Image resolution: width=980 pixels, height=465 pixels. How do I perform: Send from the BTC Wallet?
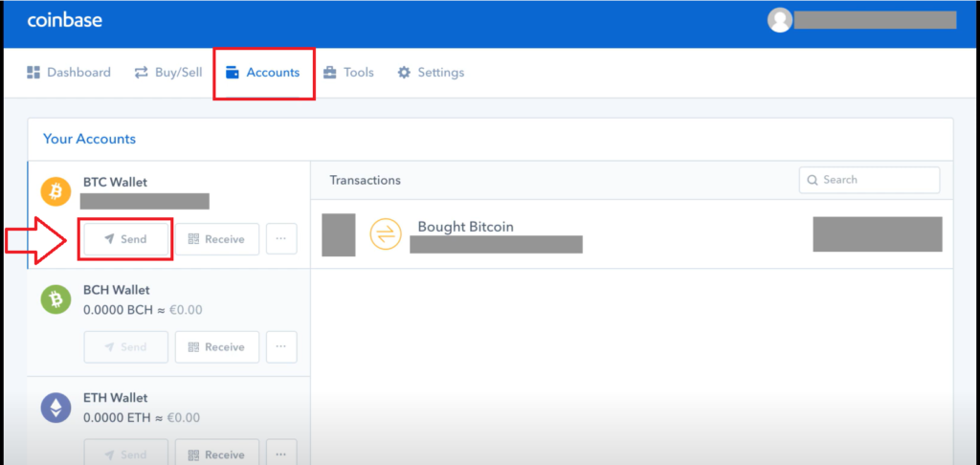[125, 239]
